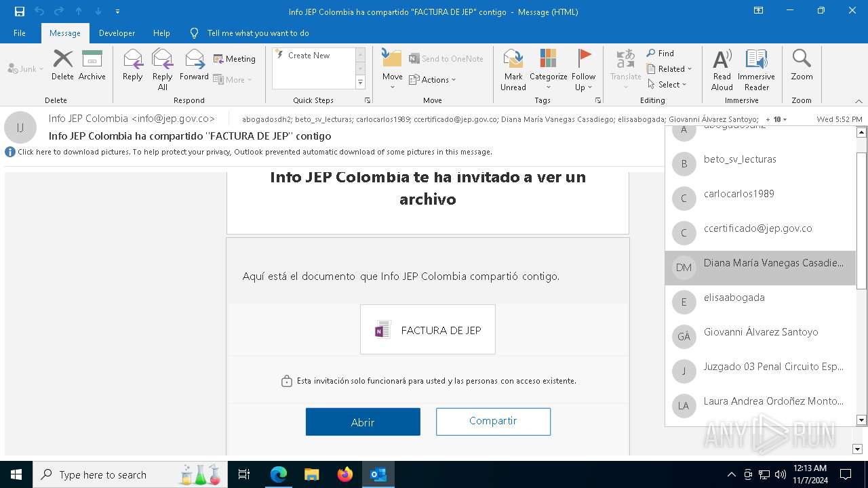Archive the open message

pos(92,65)
